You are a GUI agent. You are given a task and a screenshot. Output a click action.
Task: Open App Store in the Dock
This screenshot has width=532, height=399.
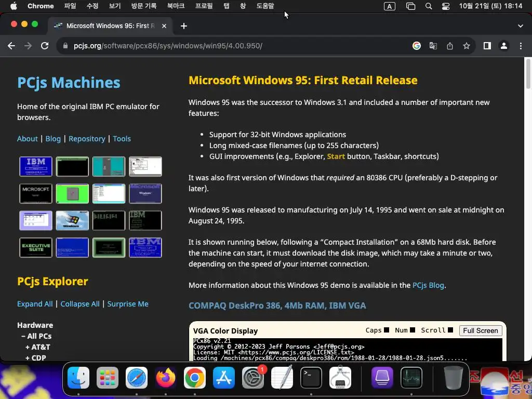[x=224, y=378]
